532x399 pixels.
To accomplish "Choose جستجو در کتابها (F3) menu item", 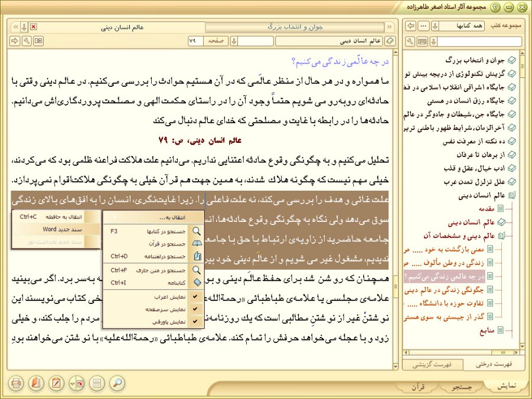I will coord(154,231).
